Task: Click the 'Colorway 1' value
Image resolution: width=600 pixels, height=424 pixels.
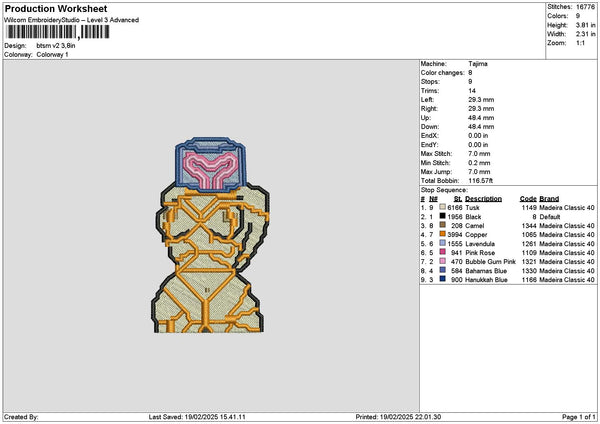Action: pyautogui.click(x=52, y=55)
